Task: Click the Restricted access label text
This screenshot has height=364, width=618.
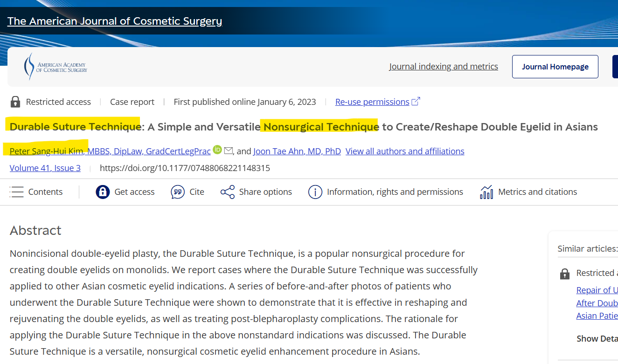Action: pos(58,102)
